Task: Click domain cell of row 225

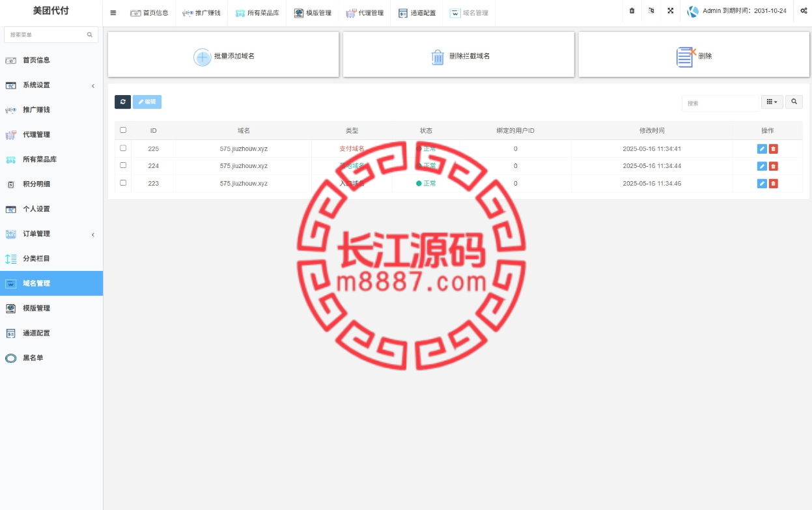Action: click(x=244, y=149)
